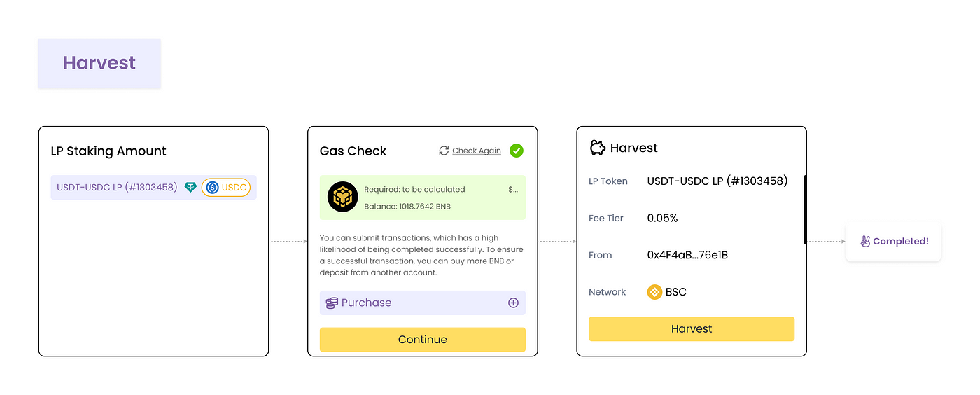The width and height of the screenshot is (980, 395).
Task: Open the Purchase row
Action: (x=423, y=303)
